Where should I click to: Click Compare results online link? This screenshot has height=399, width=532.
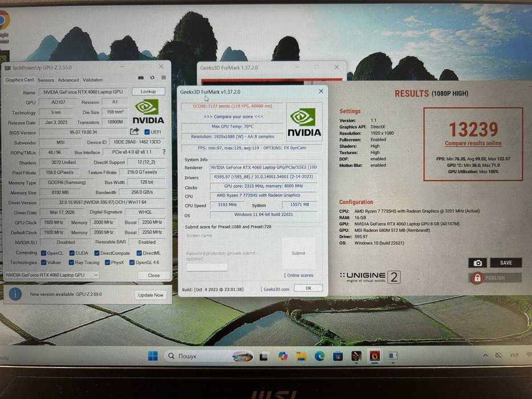click(473, 144)
